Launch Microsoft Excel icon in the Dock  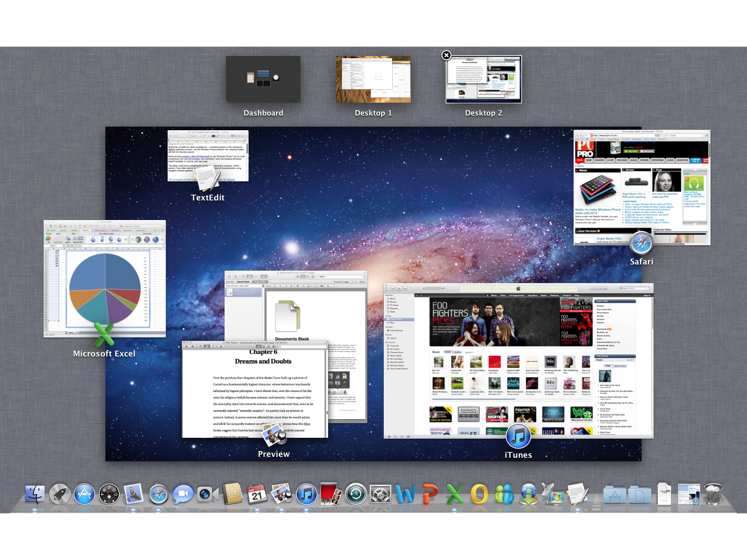454,494
